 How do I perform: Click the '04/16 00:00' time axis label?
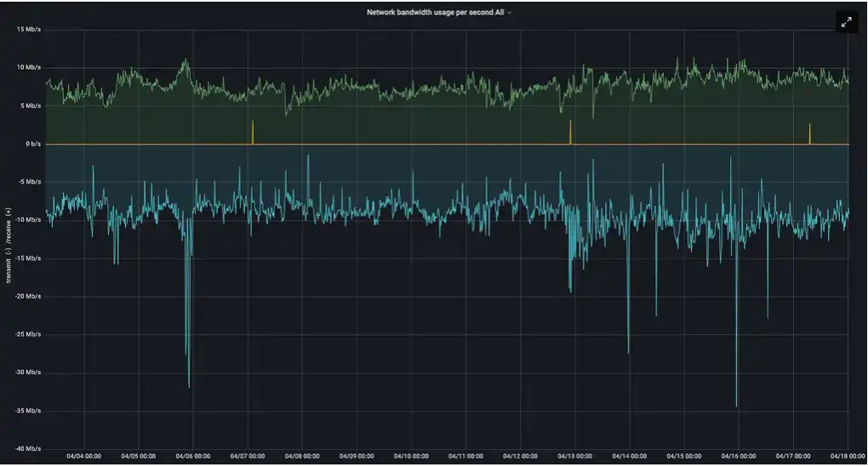(x=739, y=457)
